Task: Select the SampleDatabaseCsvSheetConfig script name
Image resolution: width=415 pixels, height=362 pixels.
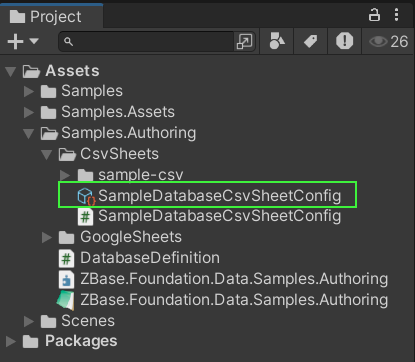Action: (x=220, y=216)
